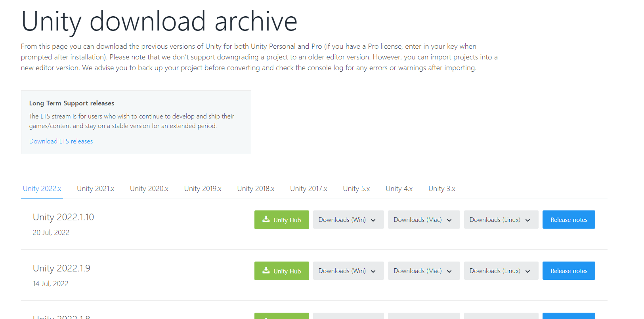Open the Unity 5.x tab

pos(356,189)
